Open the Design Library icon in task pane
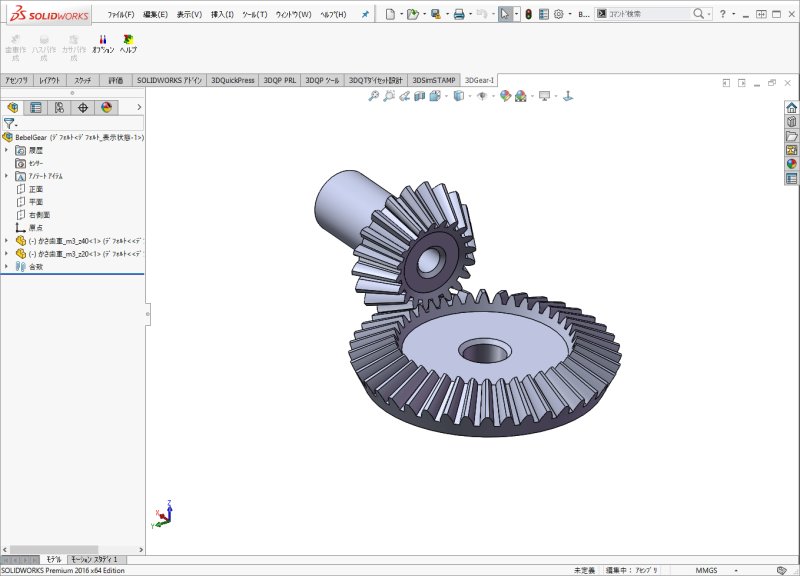The width and height of the screenshot is (800, 576). point(791,122)
